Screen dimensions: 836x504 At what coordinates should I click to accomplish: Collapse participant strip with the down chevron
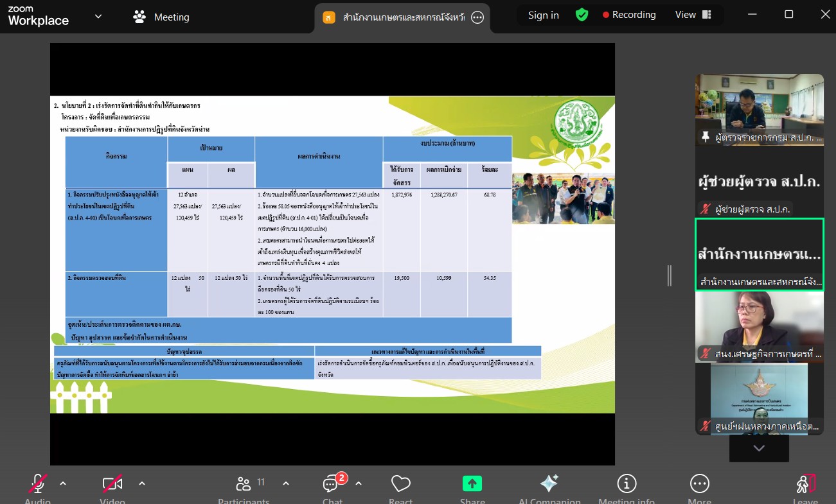[759, 448]
